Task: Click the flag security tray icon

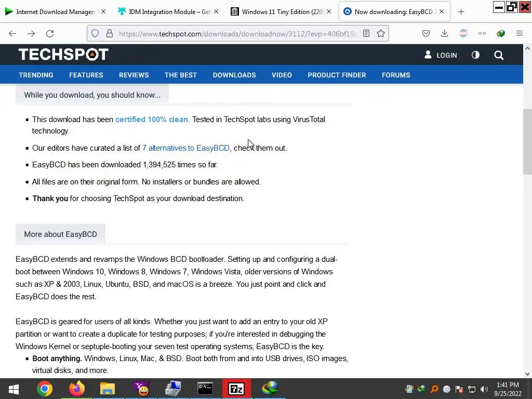Action: tap(459, 389)
